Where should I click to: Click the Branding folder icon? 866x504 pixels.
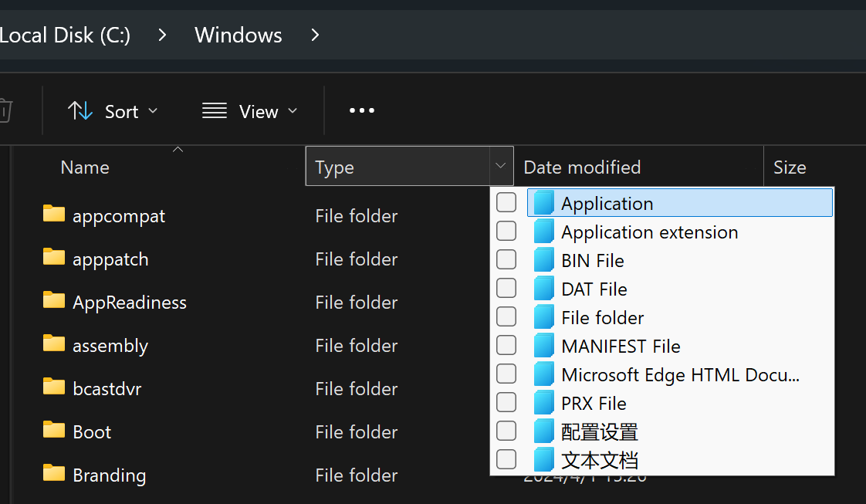click(x=54, y=473)
